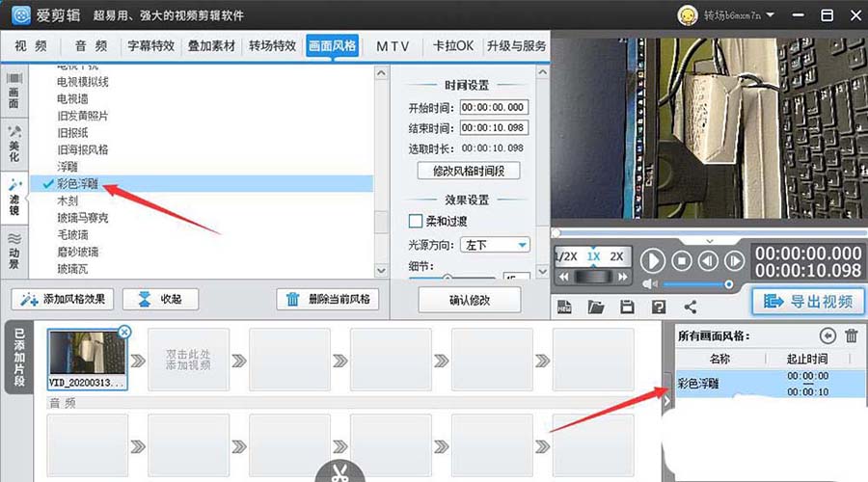Choose the 磨砂玻璃 style
Viewport: 868px width, 482px height.
[x=77, y=252]
